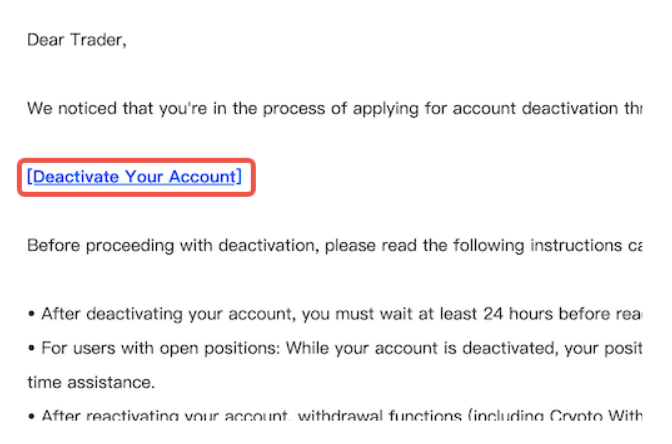Click the 'time assistance.' line
The image size is (672, 444).
coord(91,382)
